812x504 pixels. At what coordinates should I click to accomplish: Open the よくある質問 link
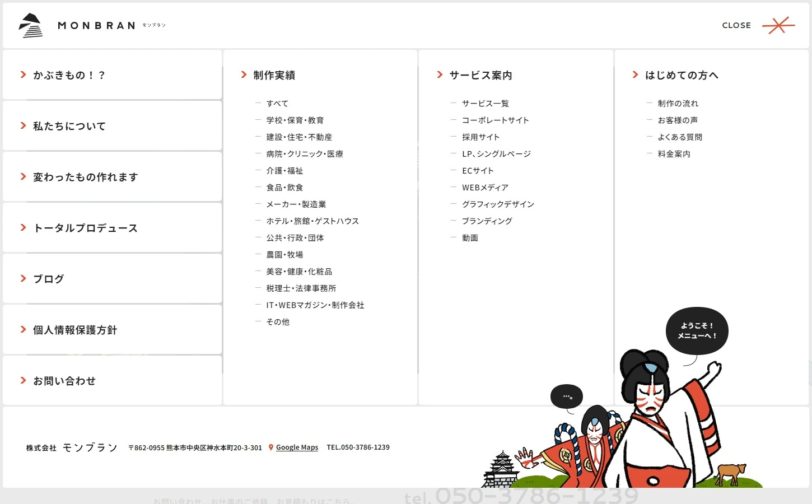(x=680, y=137)
